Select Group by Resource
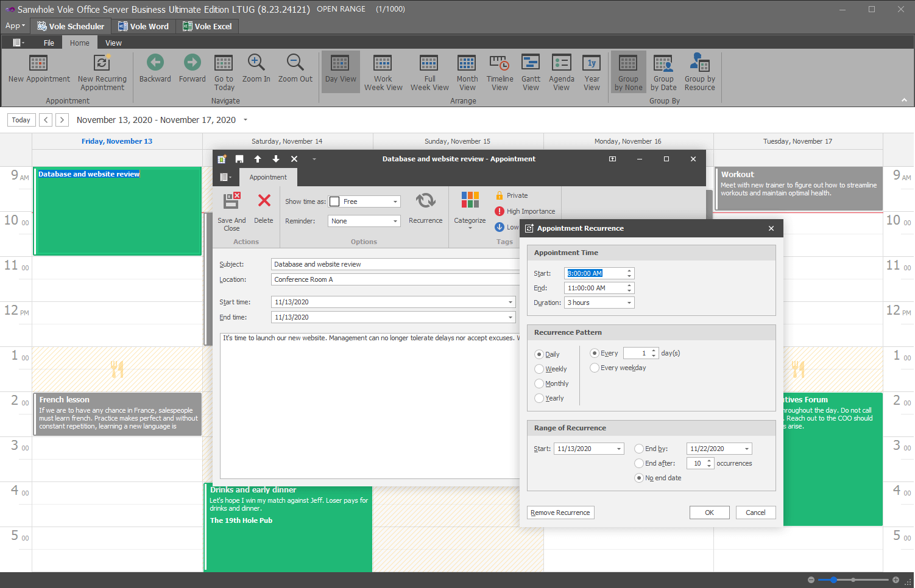Image resolution: width=915 pixels, height=588 pixels. point(699,72)
